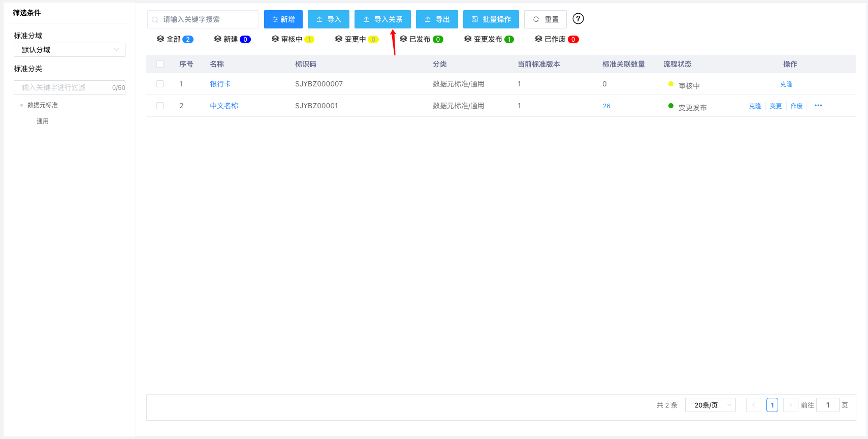Click 作废 in the 中文名称 row
The image size is (868, 439).
click(x=796, y=106)
